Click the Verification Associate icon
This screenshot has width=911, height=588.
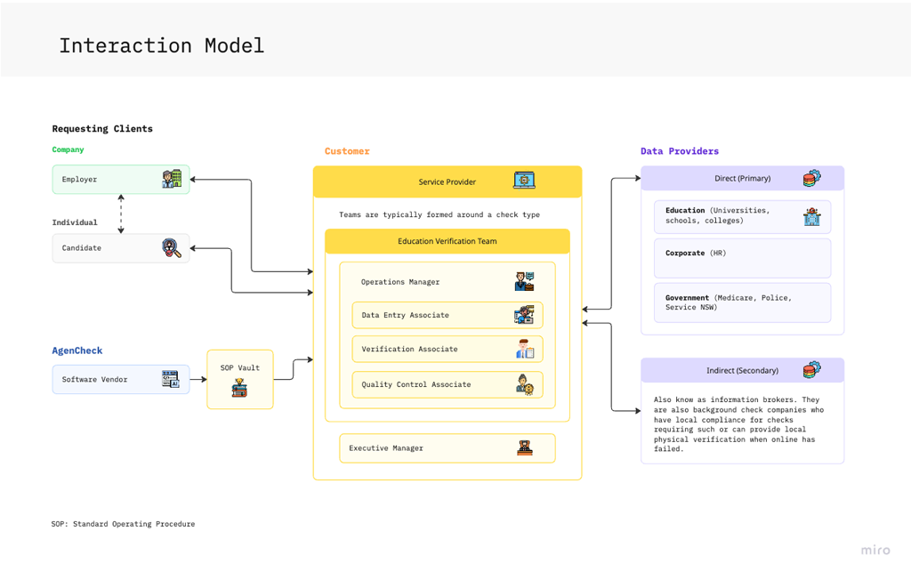click(525, 349)
